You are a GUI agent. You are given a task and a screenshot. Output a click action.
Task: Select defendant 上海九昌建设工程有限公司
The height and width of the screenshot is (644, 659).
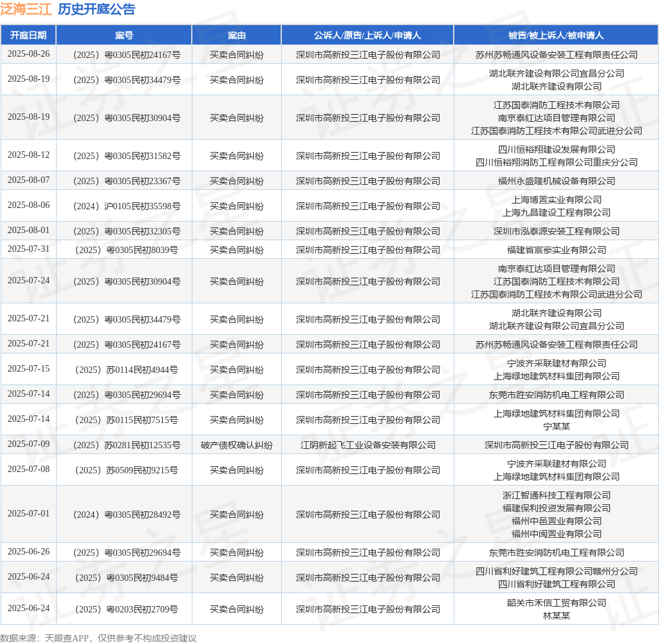click(x=557, y=213)
